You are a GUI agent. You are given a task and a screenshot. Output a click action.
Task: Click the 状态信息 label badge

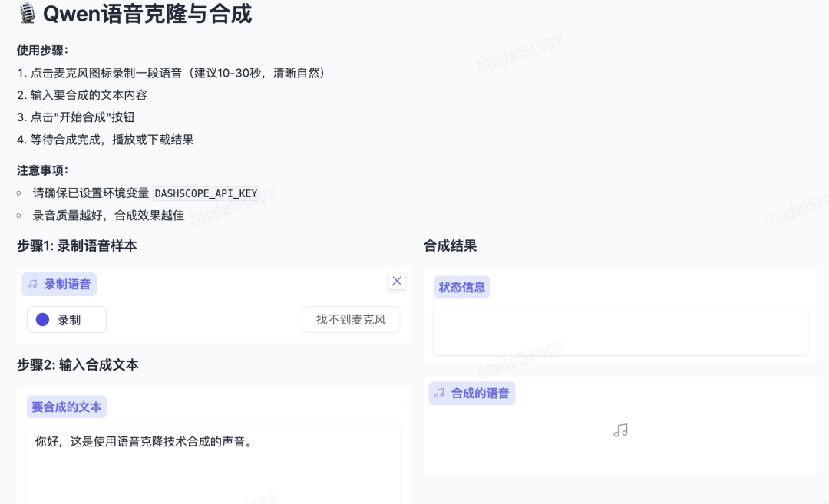point(462,287)
